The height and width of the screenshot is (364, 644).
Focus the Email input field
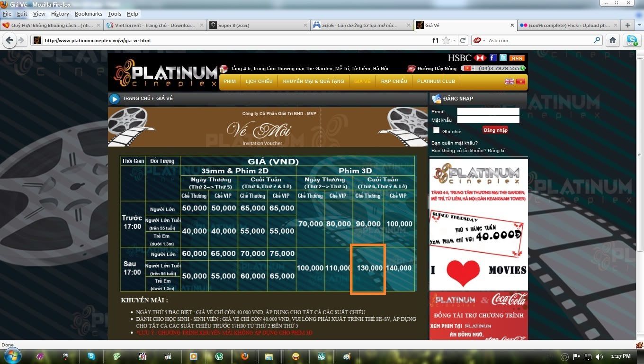tap(488, 112)
